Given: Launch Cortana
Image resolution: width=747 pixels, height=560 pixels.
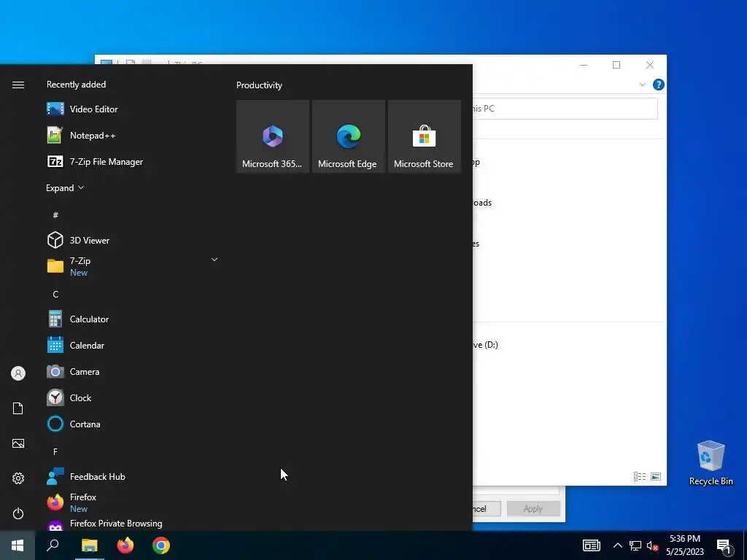Looking at the screenshot, I should [x=133, y=424].
